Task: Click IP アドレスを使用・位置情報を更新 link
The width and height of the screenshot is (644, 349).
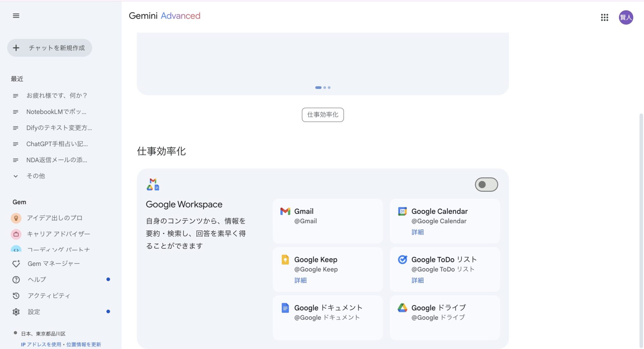Action: pyautogui.click(x=61, y=344)
